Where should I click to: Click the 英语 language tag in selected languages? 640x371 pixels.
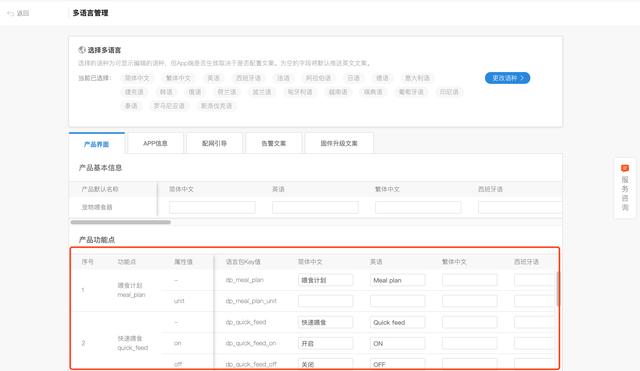point(213,78)
